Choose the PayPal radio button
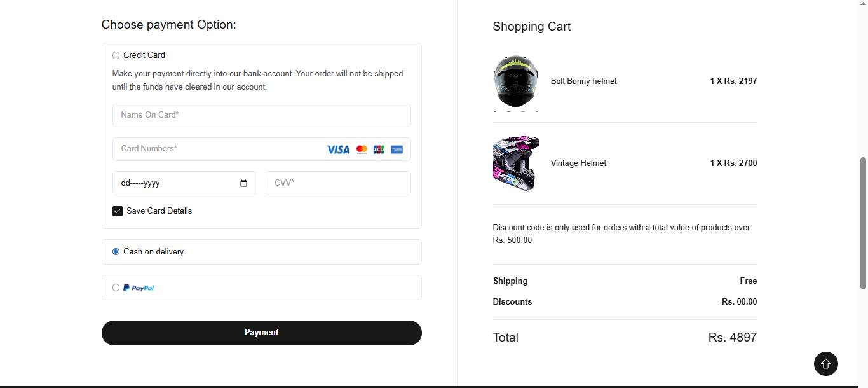Image resolution: width=868 pixels, height=388 pixels. 116,288
